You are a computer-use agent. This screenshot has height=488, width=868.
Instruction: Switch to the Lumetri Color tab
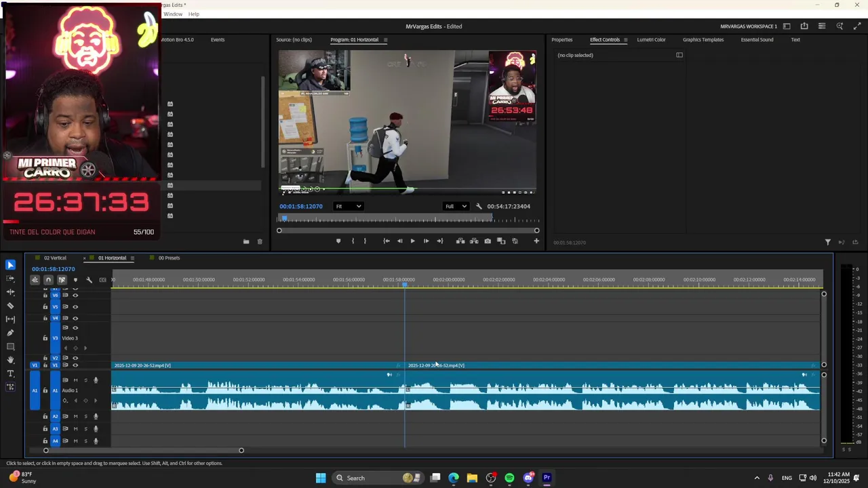click(x=651, y=40)
